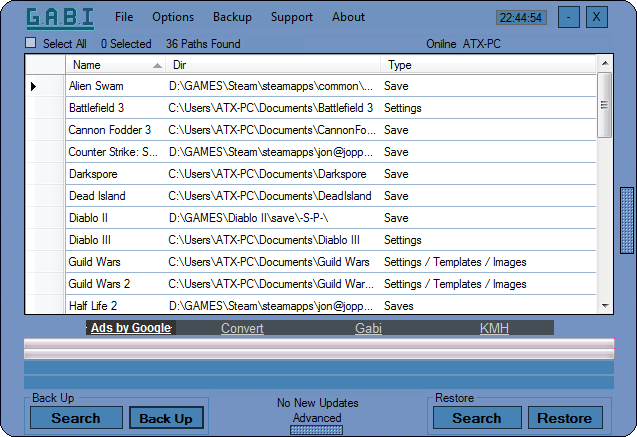The width and height of the screenshot is (637, 437).
Task: Click the Restore button
Action: point(565,418)
